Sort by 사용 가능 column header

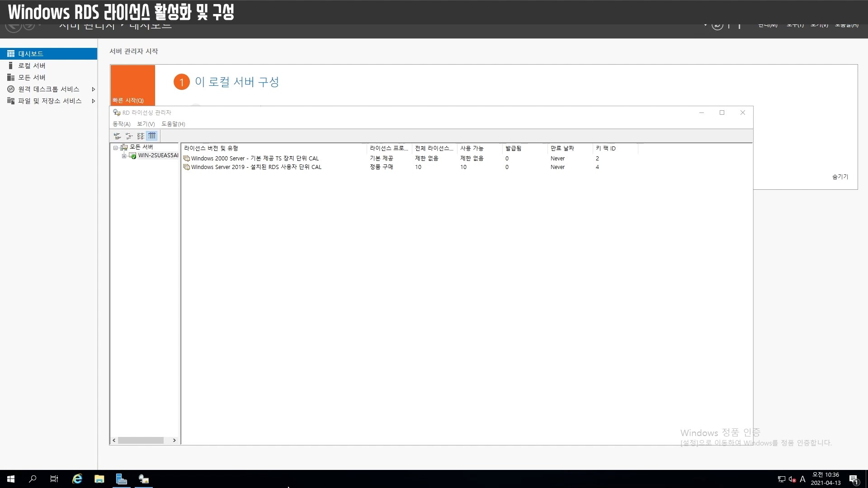click(480, 148)
